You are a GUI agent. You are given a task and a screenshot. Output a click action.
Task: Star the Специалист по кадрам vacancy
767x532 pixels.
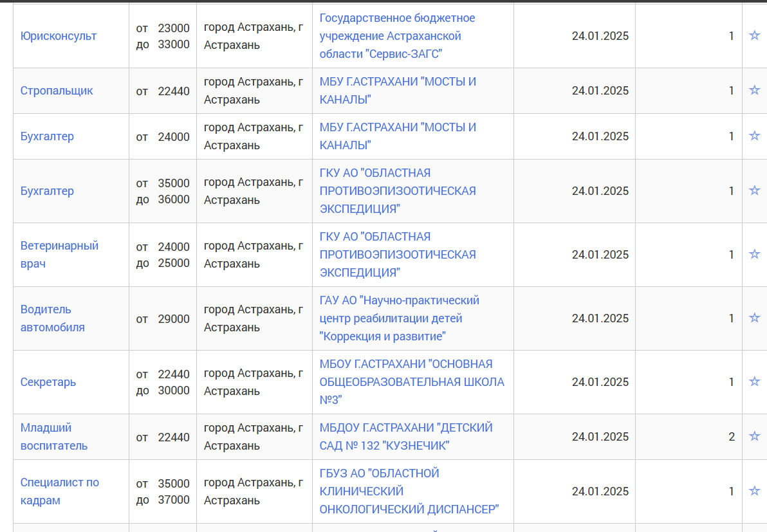coord(754,491)
